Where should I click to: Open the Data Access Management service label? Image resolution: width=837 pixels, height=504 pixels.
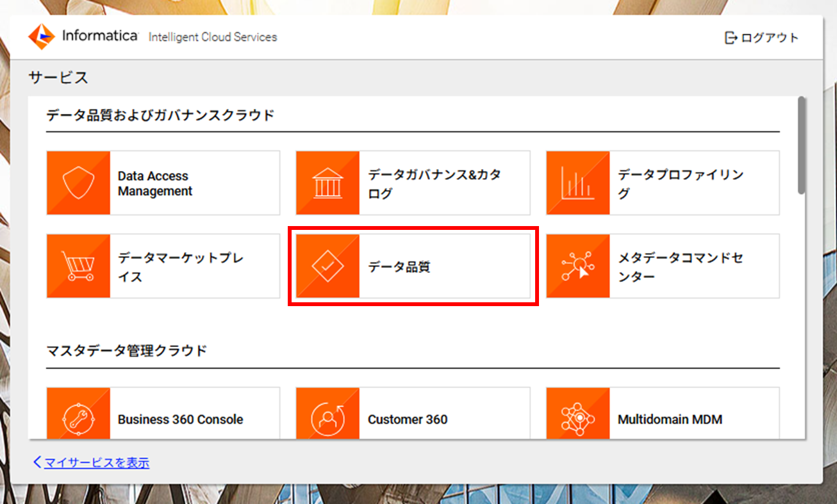click(x=154, y=183)
